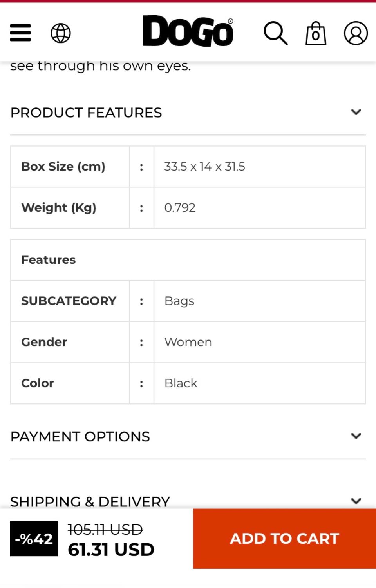376x588 pixels.
Task: Open the user account profile
Action: coord(356,33)
